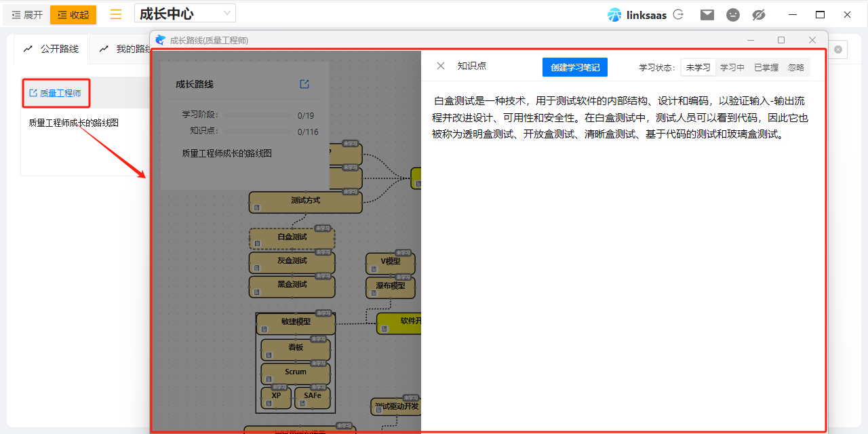Set learning status to 已掌握
This screenshot has width=868, height=434.
766,67
